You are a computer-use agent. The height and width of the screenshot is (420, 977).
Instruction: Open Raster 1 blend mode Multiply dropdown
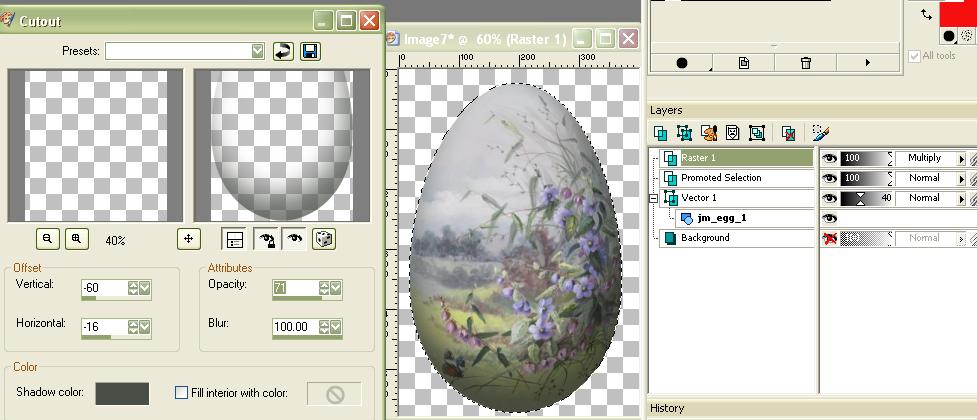961,158
